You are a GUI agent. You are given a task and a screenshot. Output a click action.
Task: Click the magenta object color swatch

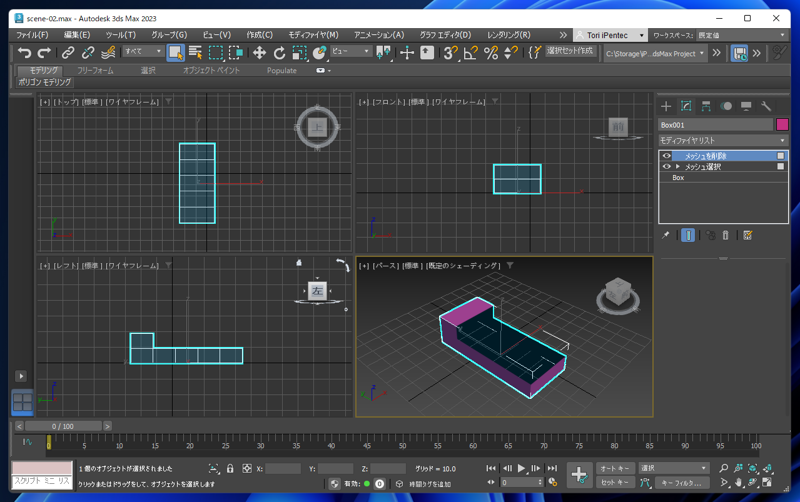click(782, 125)
